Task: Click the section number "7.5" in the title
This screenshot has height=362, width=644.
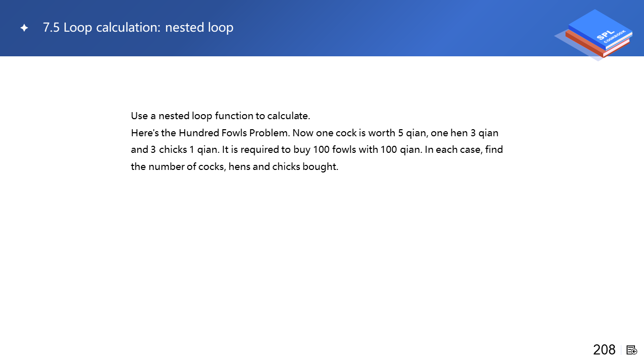Action: coord(51,28)
